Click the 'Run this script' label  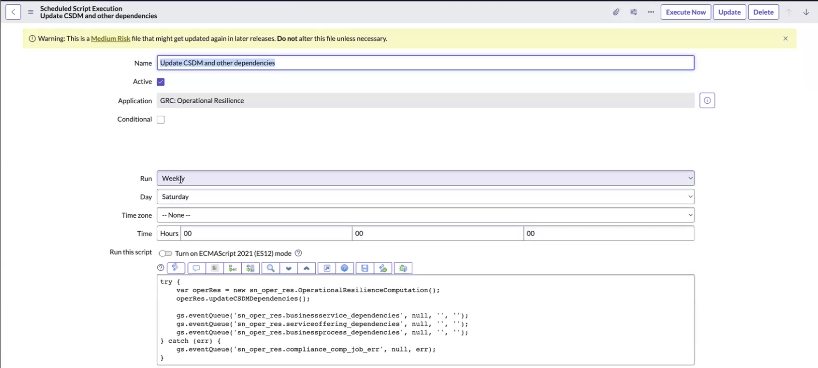coord(130,252)
